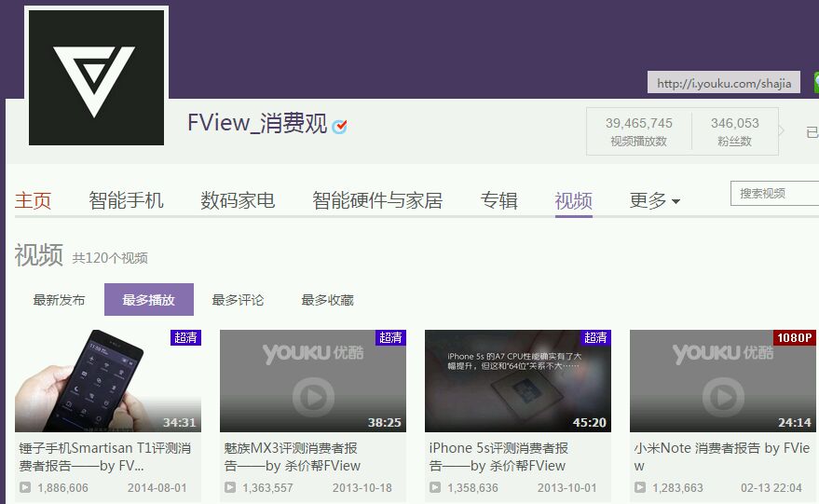Open the Smartisan T1 video thumbnail

coord(108,381)
